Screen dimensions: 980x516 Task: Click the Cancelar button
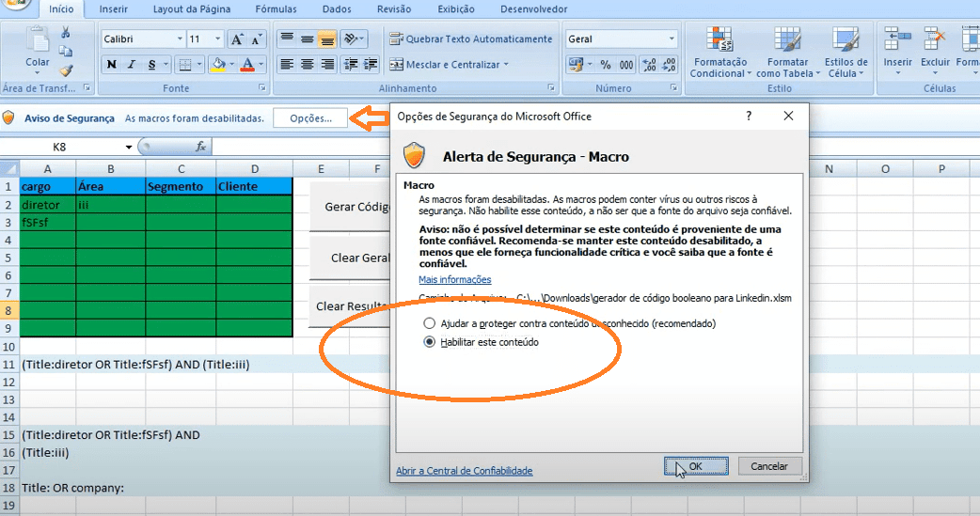point(768,466)
